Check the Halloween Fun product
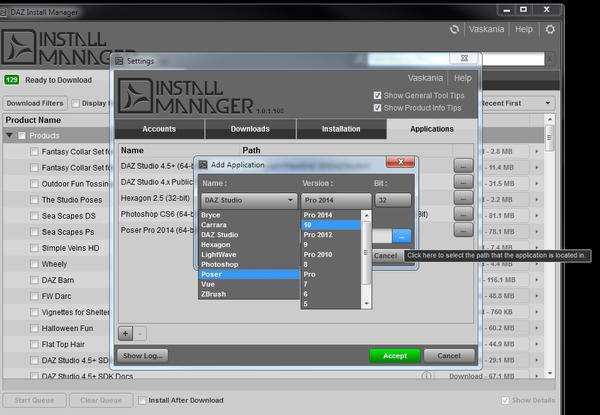The image size is (600, 415). click(34, 329)
